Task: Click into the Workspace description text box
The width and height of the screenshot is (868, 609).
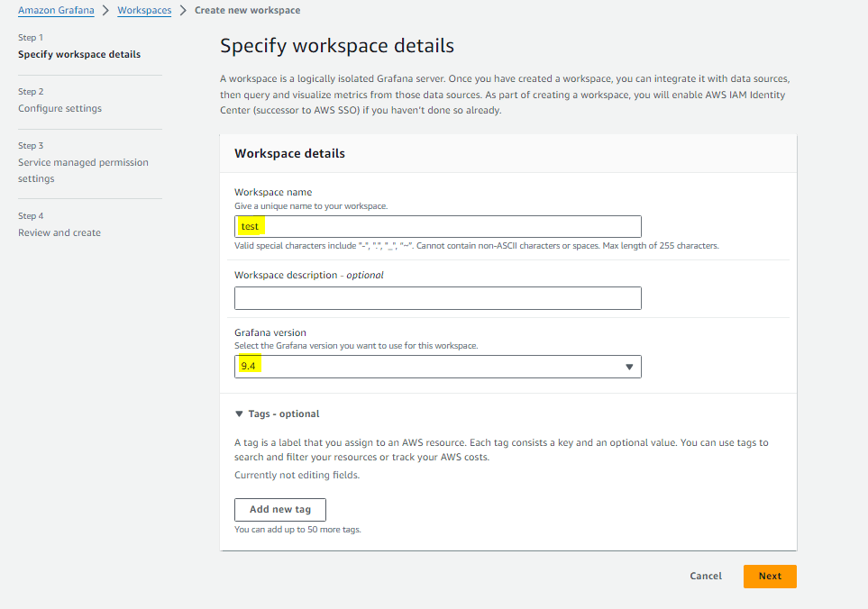Action: click(x=437, y=298)
